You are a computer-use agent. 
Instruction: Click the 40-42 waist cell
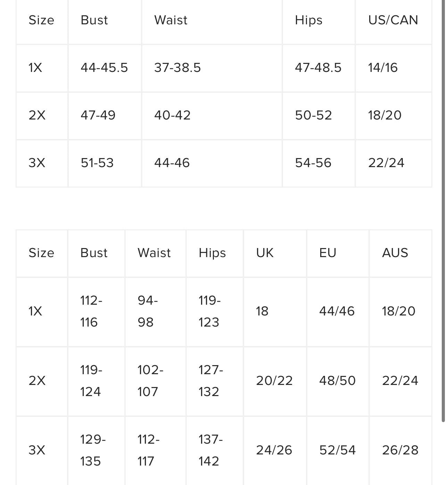[172, 115]
